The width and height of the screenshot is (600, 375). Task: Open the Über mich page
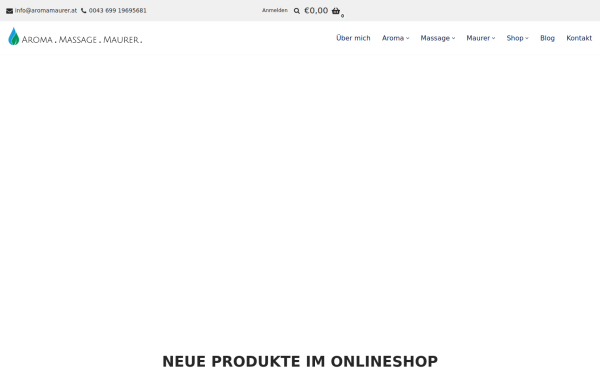tap(353, 38)
